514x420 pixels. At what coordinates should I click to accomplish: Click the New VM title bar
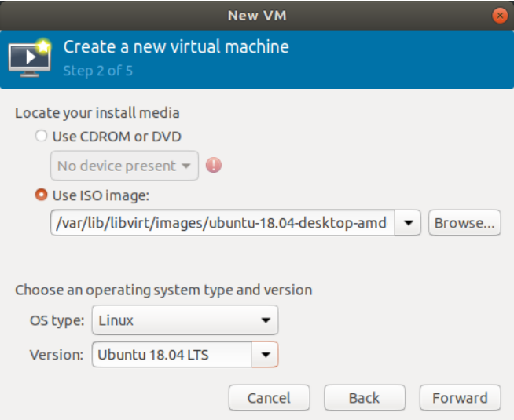[257, 16]
